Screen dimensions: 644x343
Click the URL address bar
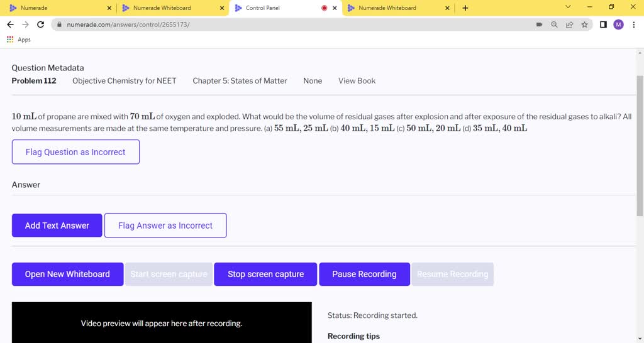point(283,24)
